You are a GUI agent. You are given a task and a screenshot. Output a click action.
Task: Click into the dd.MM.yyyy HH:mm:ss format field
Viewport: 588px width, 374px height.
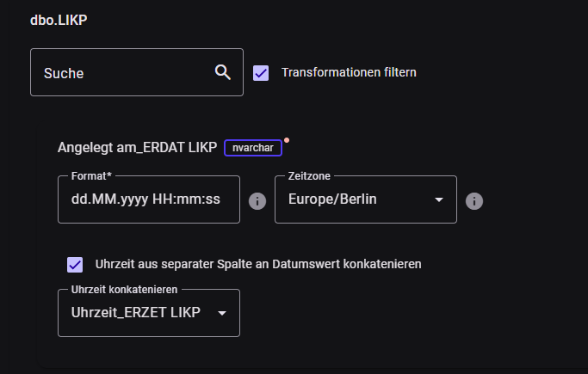pos(145,199)
